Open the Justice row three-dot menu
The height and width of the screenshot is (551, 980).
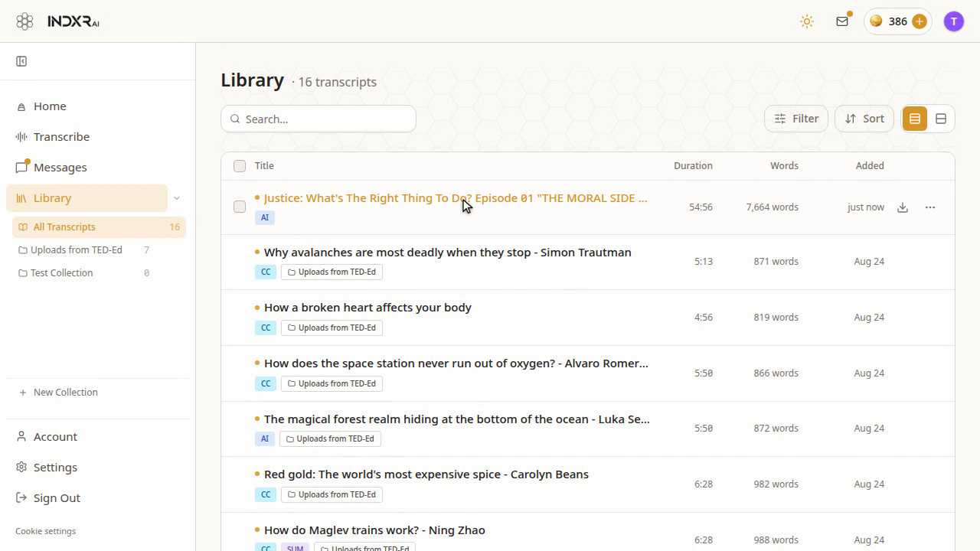tap(930, 207)
